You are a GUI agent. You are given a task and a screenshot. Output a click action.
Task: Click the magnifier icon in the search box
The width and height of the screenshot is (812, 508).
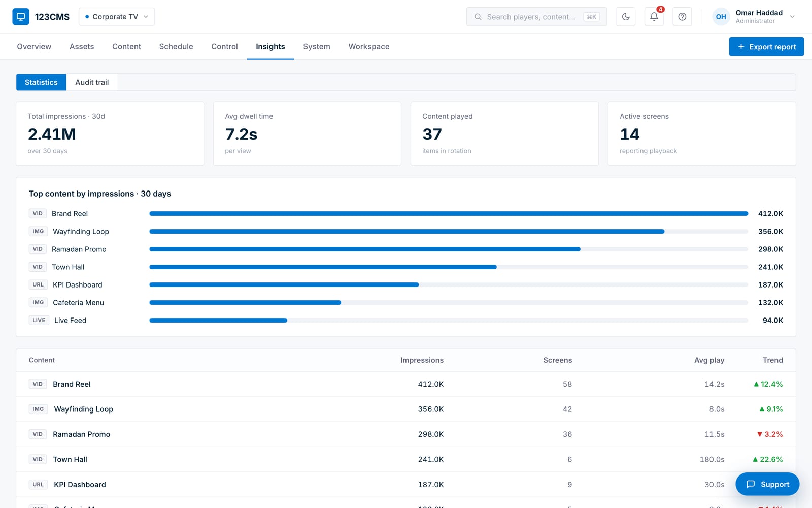pyautogui.click(x=478, y=17)
